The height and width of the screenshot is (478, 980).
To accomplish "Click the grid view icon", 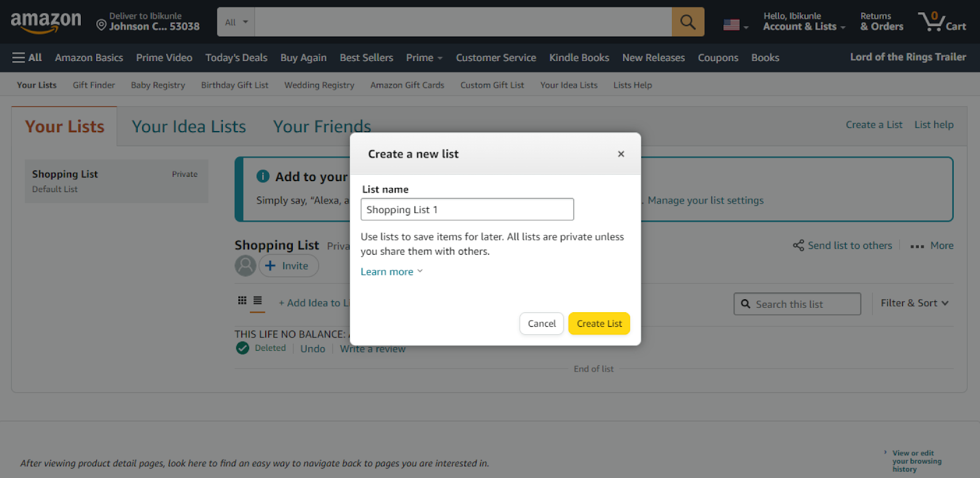I will tap(242, 301).
